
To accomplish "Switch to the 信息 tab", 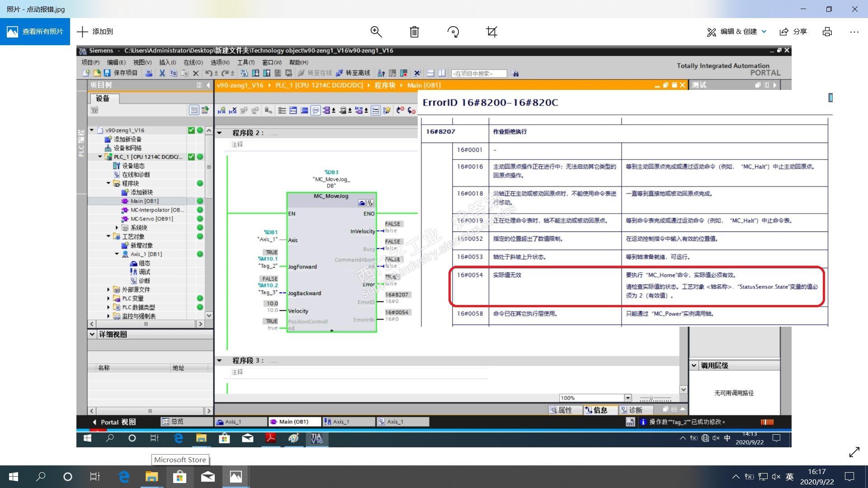I will click(x=596, y=410).
